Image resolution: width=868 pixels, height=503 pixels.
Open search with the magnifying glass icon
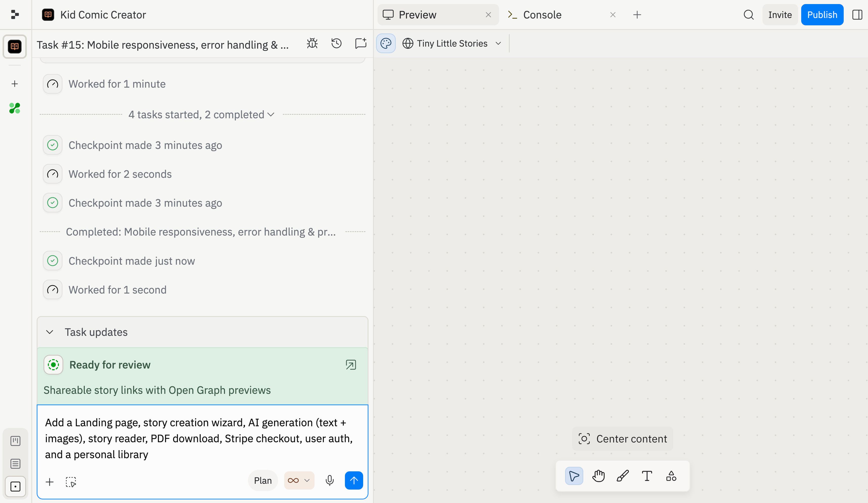point(749,15)
